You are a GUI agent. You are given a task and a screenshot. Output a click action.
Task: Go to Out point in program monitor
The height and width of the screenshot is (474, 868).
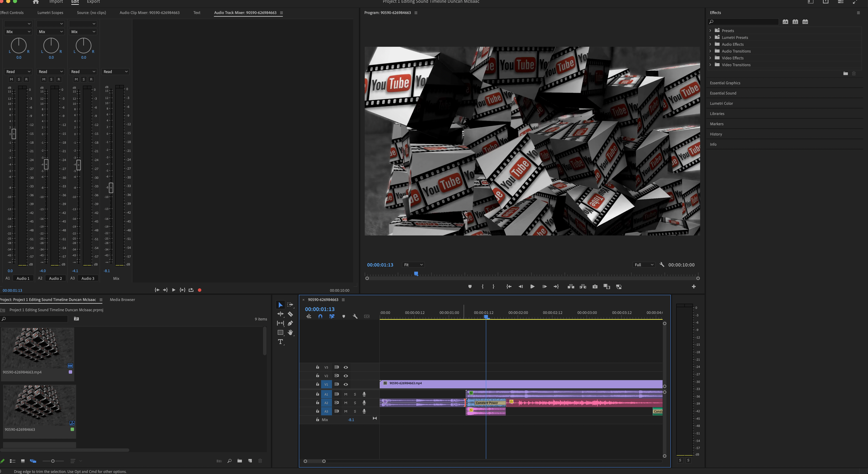(556, 286)
